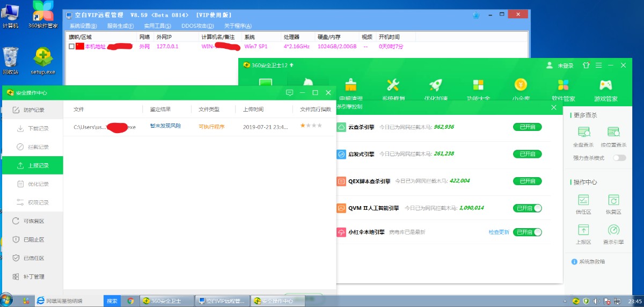Click the QVM II人工智能引擎 icon
This screenshot has width=644, height=307.
pos(341,208)
